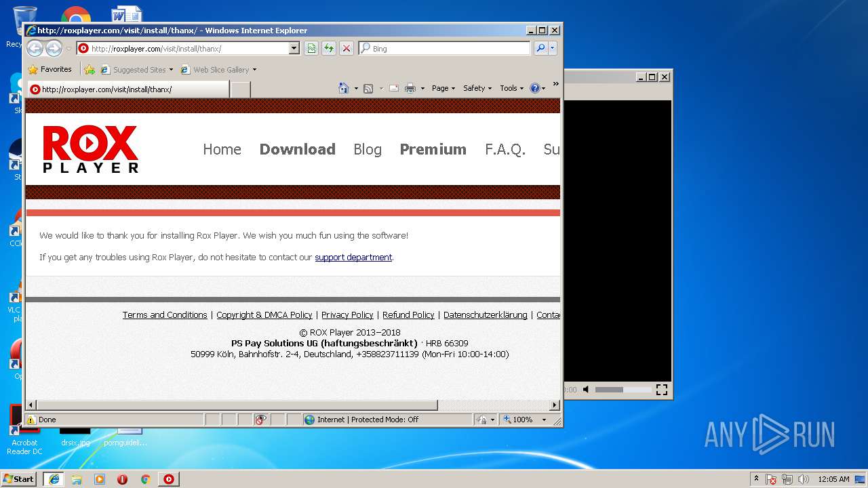Stop loading with the red X icon
This screenshot has height=488, width=868.
[347, 48]
